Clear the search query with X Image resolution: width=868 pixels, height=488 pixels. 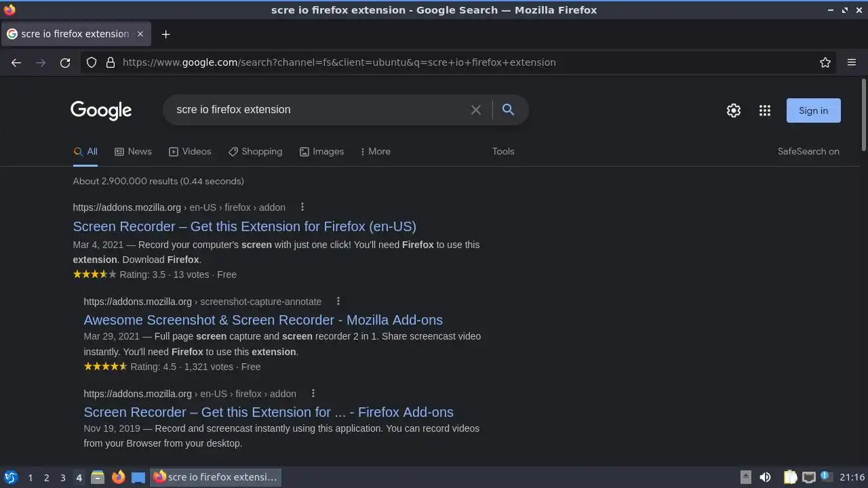tap(476, 110)
